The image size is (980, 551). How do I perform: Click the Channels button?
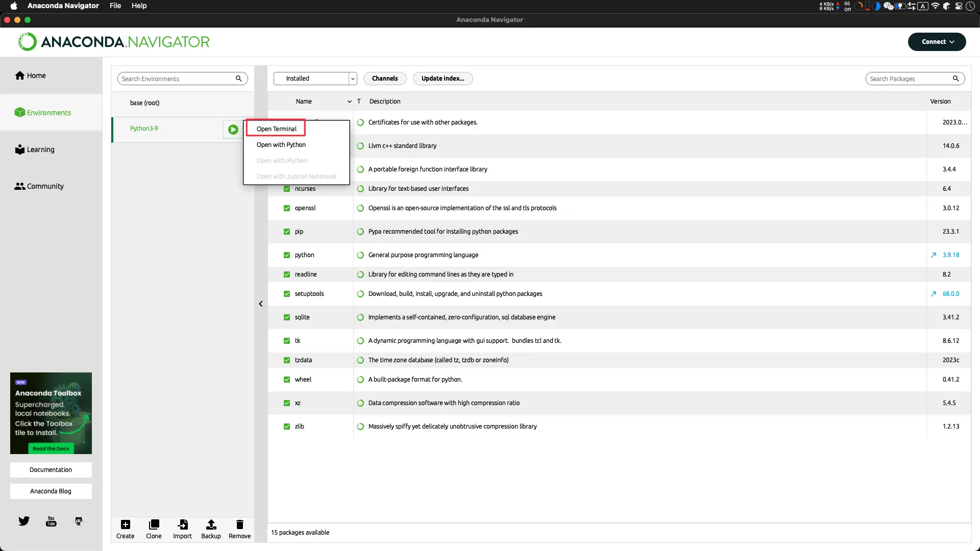(x=384, y=78)
